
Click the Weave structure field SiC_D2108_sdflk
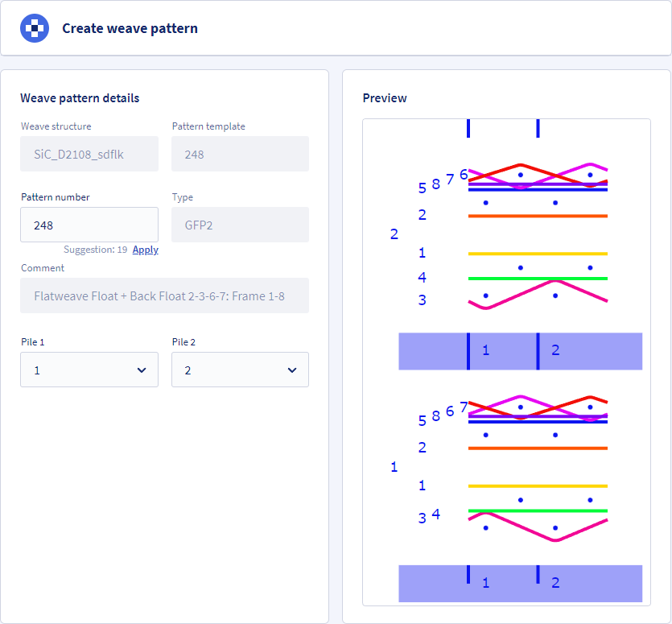(x=89, y=154)
